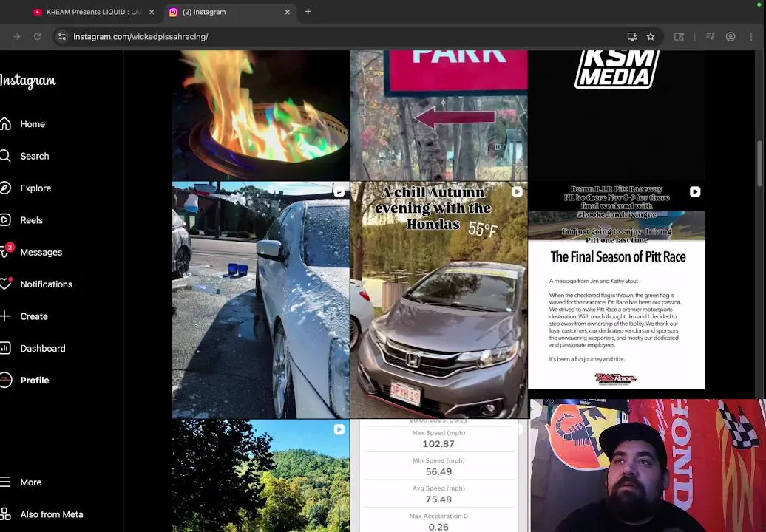
Task: Open Messages label in sidebar
Action: (41, 253)
